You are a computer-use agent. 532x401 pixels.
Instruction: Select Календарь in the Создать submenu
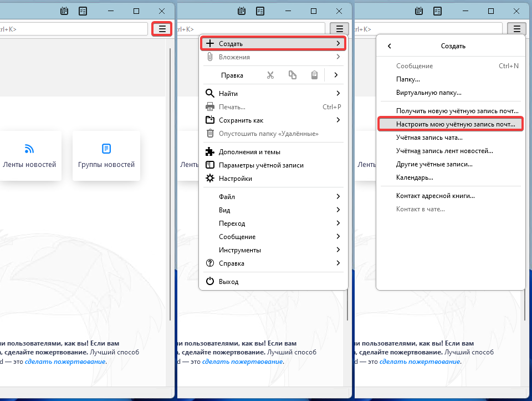click(x=415, y=177)
